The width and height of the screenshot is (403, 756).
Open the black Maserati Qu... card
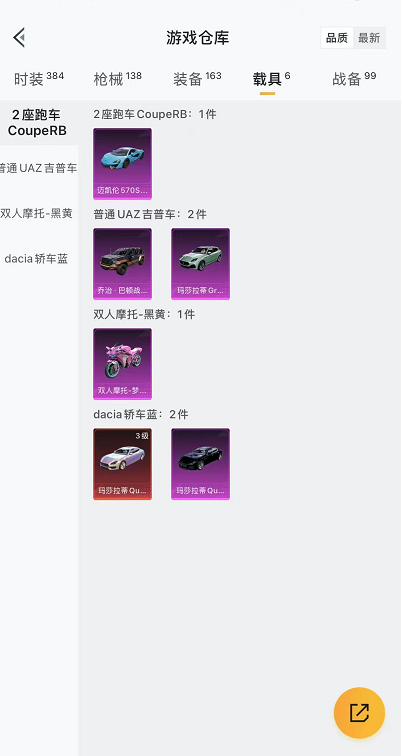[x=201, y=464]
